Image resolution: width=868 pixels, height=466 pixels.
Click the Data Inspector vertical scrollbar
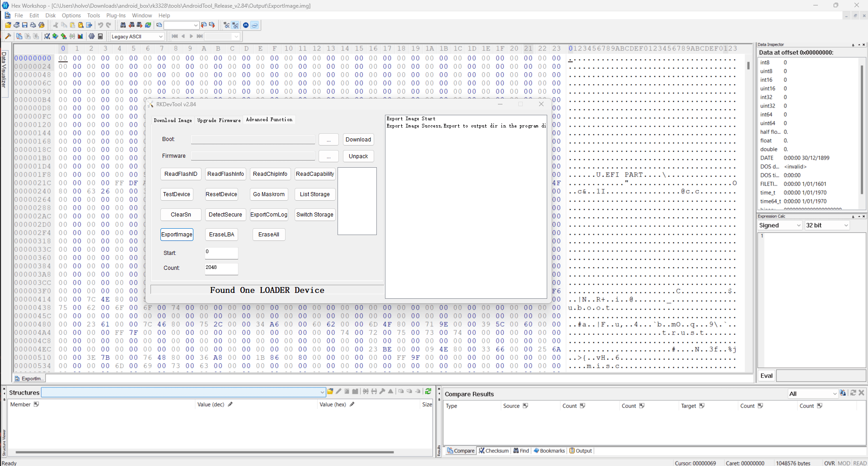862,130
